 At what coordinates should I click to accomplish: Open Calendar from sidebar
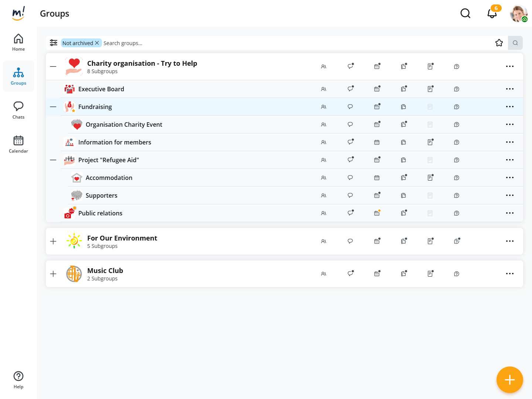pos(18,144)
